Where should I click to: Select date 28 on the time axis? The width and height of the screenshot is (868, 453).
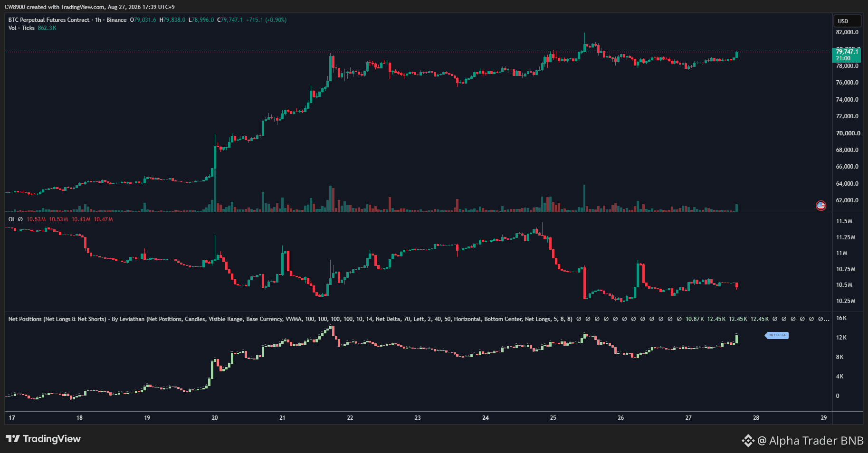(x=756, y=418)
